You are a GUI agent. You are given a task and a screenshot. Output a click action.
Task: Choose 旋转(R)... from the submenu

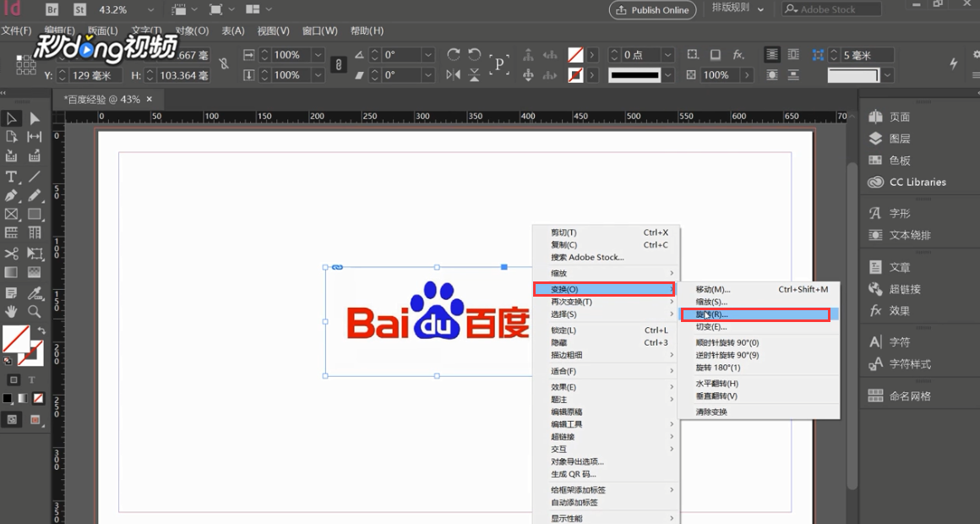[x=759, y=314]
